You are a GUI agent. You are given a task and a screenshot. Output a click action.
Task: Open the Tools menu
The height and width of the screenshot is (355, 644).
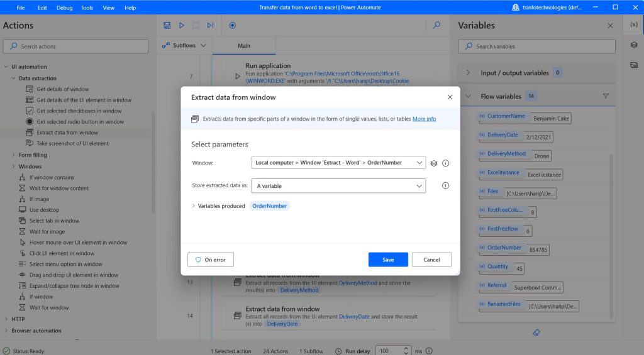(x=87, y=8)
